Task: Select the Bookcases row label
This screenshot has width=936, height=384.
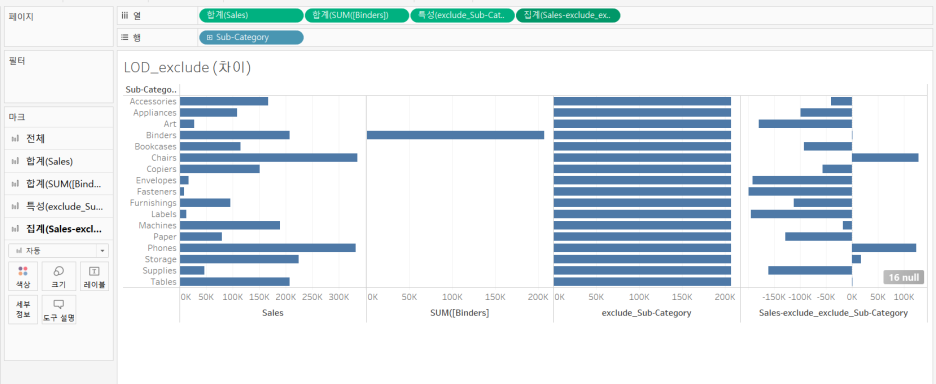Action: (x=155, y=146)
